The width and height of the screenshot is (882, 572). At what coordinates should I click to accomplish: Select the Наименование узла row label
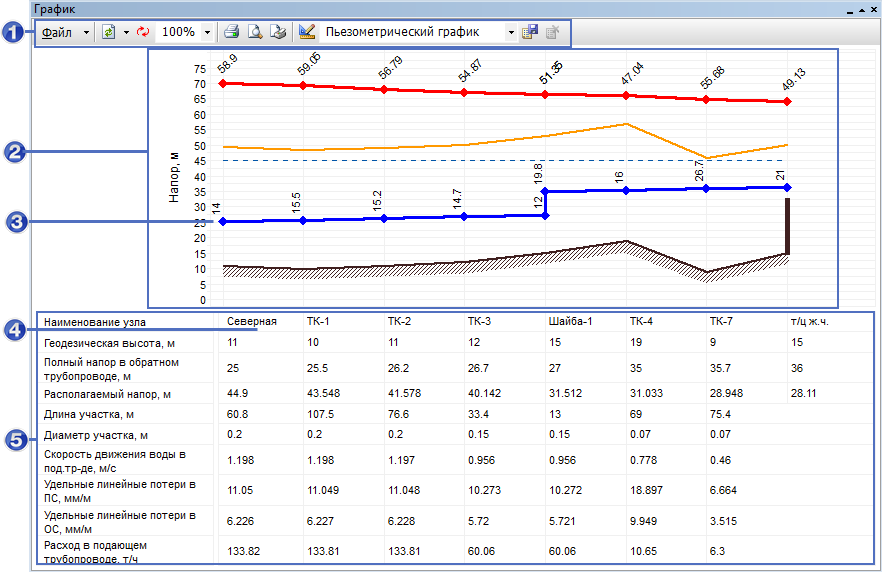95,322
